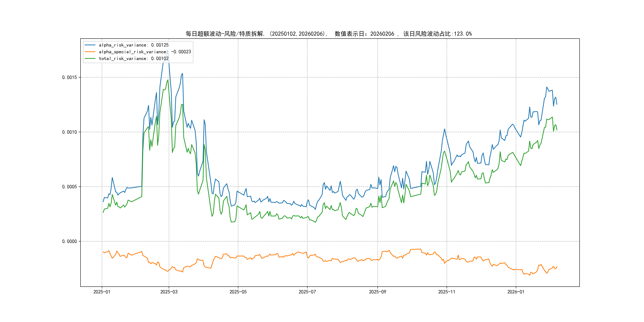Click the 2026-01 x-axis tick label
This screenshot has height=322, width=644.
pyautogui.click(x=516, y=292)
